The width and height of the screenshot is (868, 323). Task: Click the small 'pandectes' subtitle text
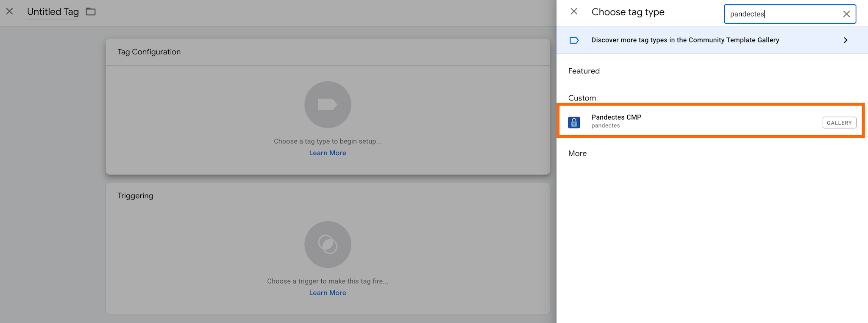(606, 125)
